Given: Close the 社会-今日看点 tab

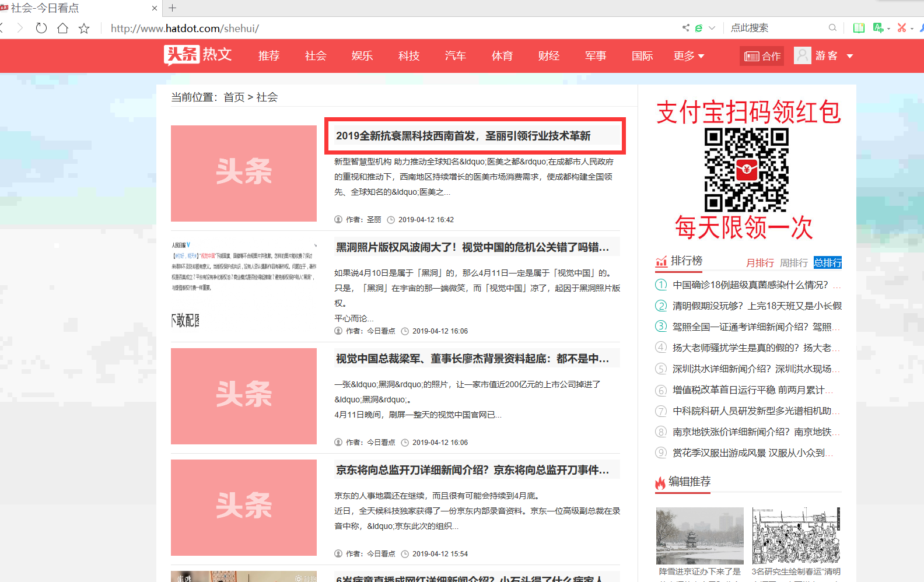Looking at the screenshot, I should click(x=154, y=8).
